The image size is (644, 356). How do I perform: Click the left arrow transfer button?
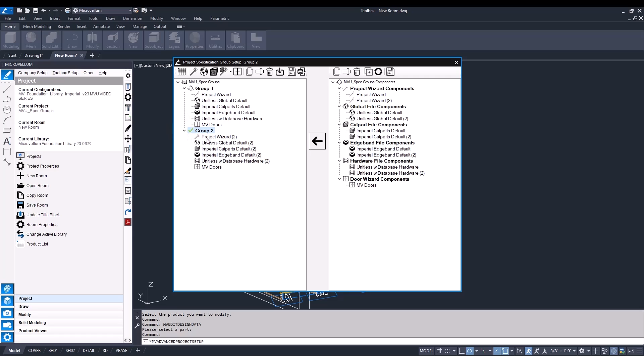pyautogui.click(x=317, y=141)
